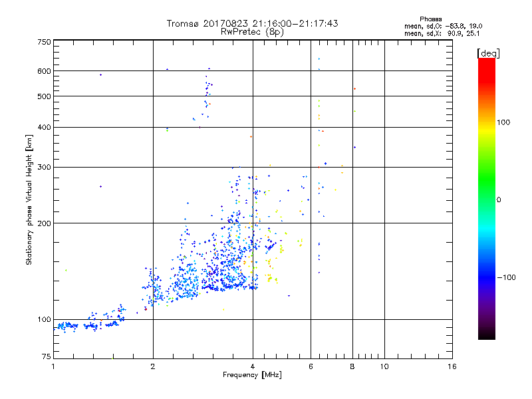Click the x-axis tick label '4'
This screenshot has width=532, height=399.
pyautogui.click(x=253, y=366)
